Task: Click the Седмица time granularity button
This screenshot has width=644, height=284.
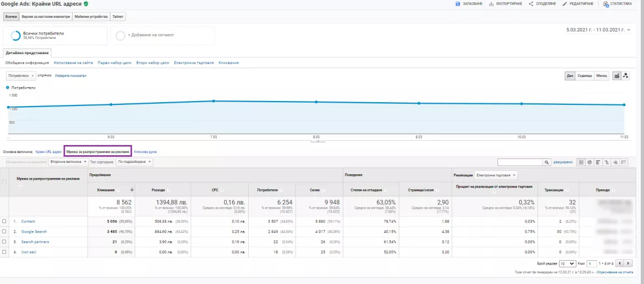Action: click(585, 76)
